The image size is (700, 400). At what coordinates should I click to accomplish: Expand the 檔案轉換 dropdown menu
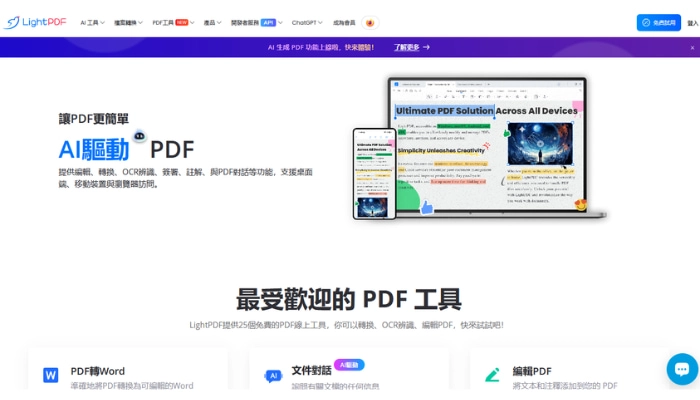[130, 22]
